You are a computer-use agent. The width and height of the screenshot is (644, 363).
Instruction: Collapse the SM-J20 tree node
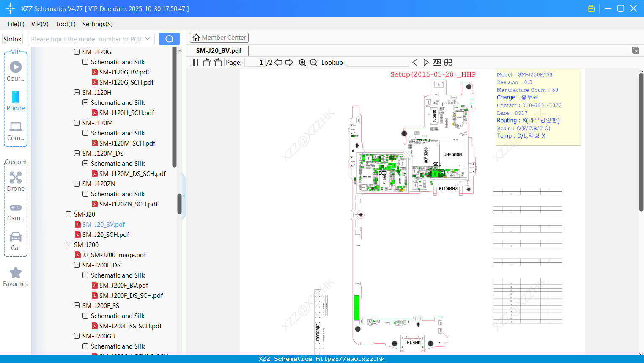(x=69, y=214)
